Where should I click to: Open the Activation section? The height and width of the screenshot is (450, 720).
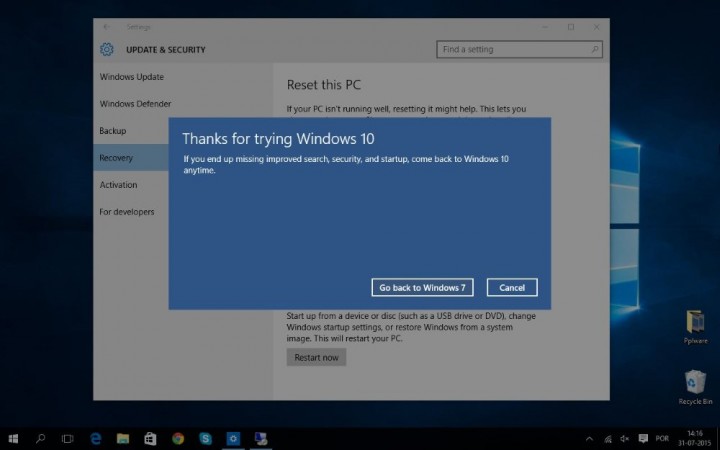[118, 185]
